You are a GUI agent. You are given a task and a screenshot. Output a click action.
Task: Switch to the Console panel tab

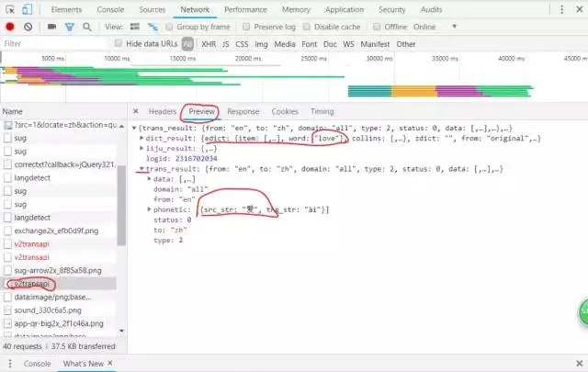pos(110,9)
